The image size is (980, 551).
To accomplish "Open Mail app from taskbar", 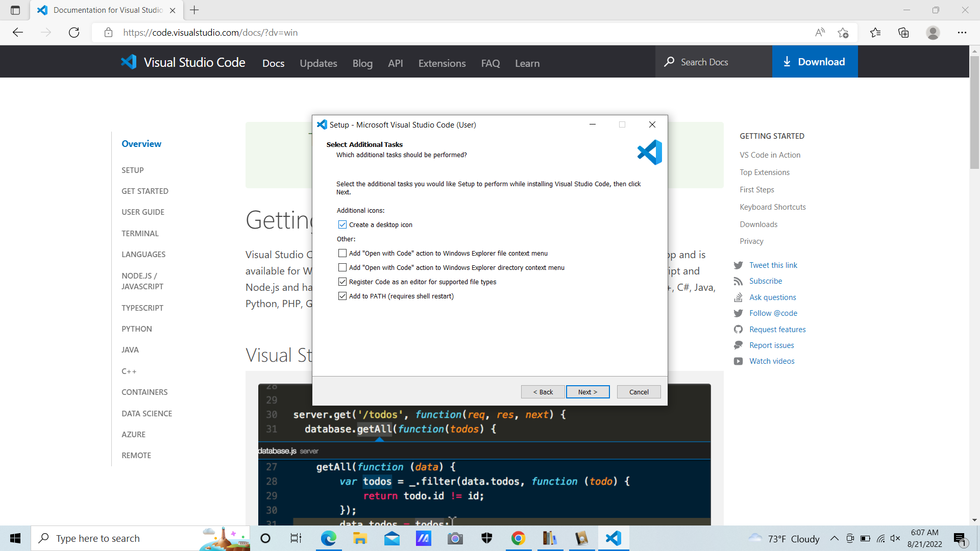I will pos(392,538).
